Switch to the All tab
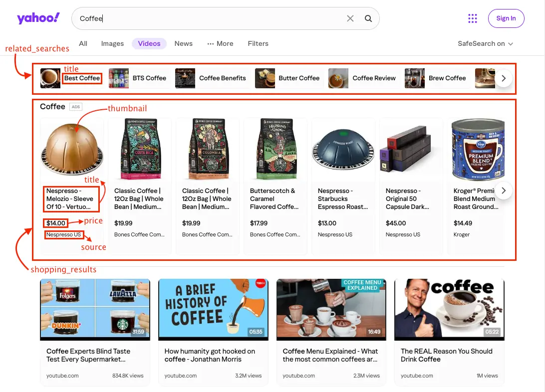545x392 pixels. coord(83,43)
